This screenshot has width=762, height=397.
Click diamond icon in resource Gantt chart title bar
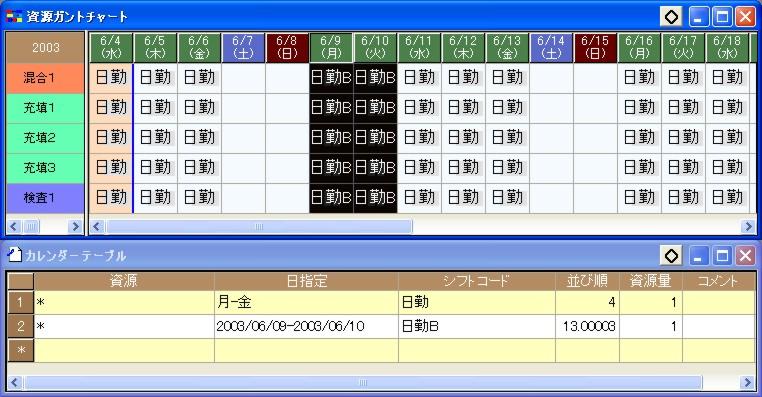[671, 17]
